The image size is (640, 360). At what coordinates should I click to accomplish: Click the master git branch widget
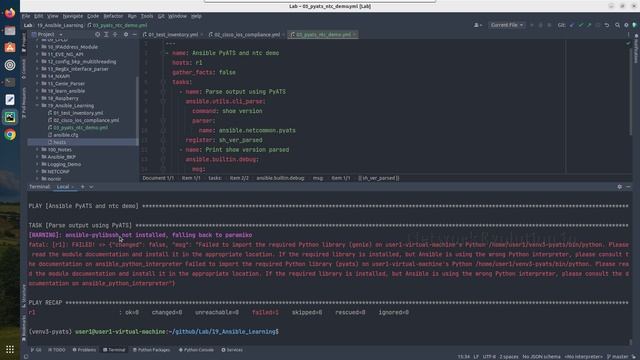[x=618, y=357]
